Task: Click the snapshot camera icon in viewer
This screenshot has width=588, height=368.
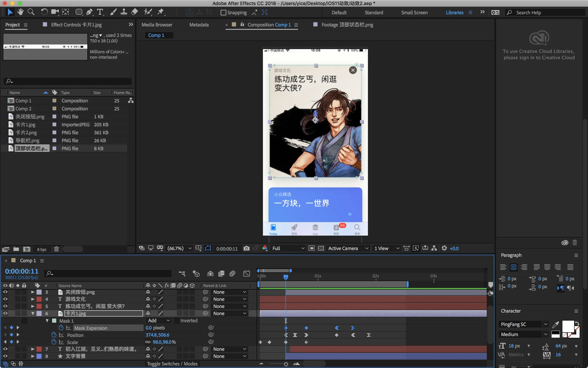Action: pyautogui.click(x=246, y=248)
